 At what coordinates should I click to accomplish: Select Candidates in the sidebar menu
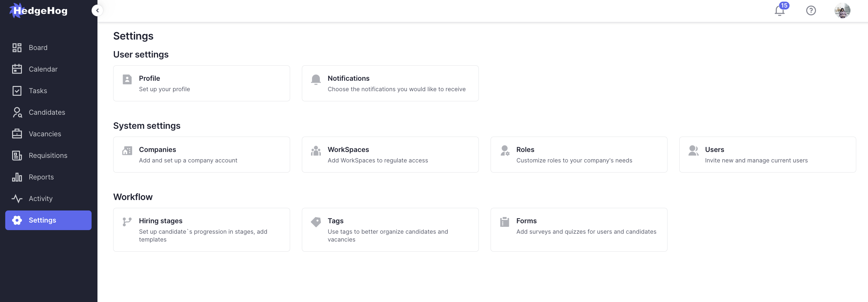[47, 112]
